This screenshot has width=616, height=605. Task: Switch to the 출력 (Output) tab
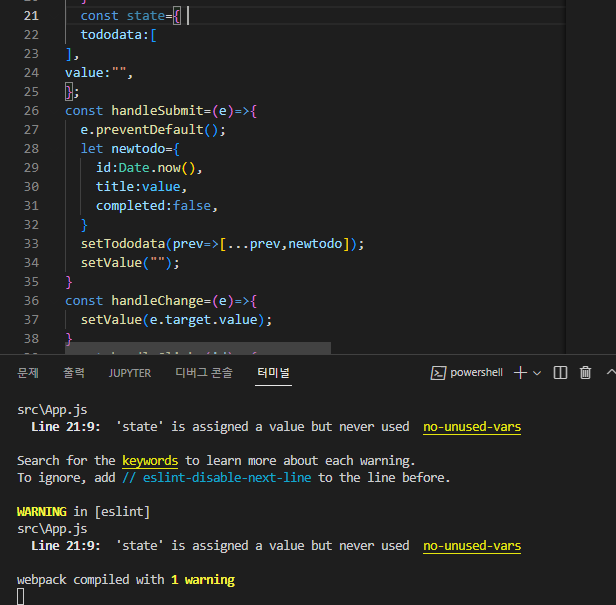tap(74, 372)
